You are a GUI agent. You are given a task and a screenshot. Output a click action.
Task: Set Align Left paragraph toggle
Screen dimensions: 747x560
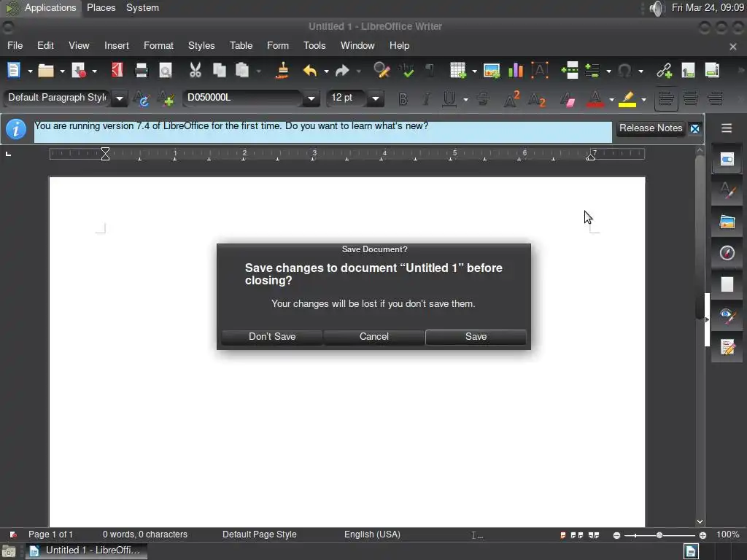click(x=666, y=99)
